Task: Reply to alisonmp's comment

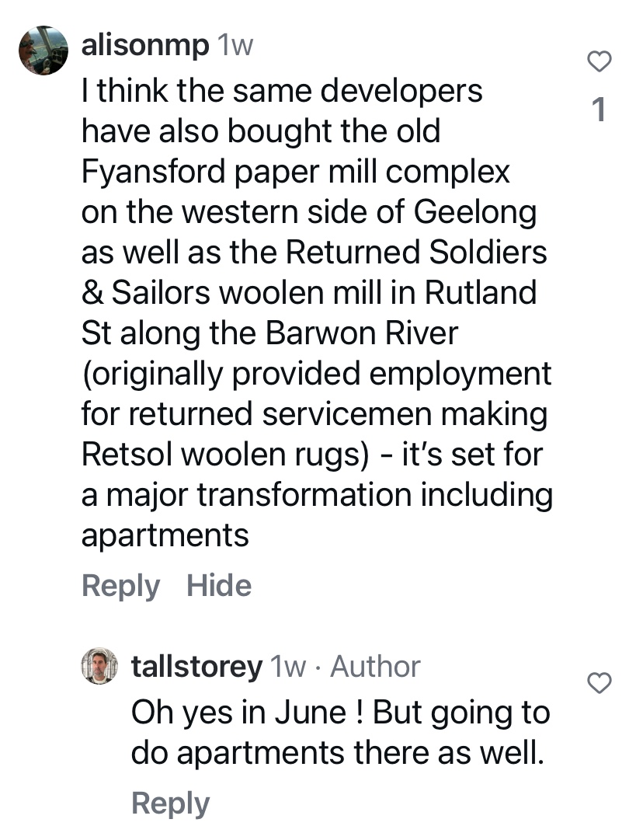Action: pyautogui.click(x=120, y=585)
